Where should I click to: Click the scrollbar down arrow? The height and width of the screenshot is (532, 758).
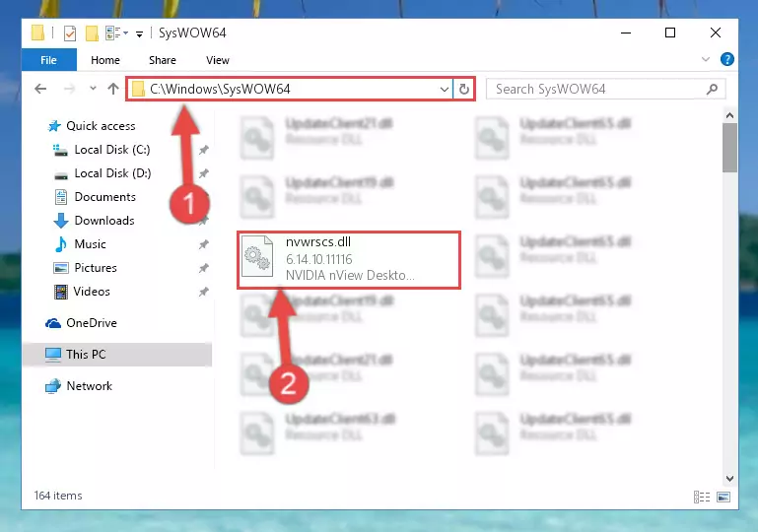tap(729, 479)
